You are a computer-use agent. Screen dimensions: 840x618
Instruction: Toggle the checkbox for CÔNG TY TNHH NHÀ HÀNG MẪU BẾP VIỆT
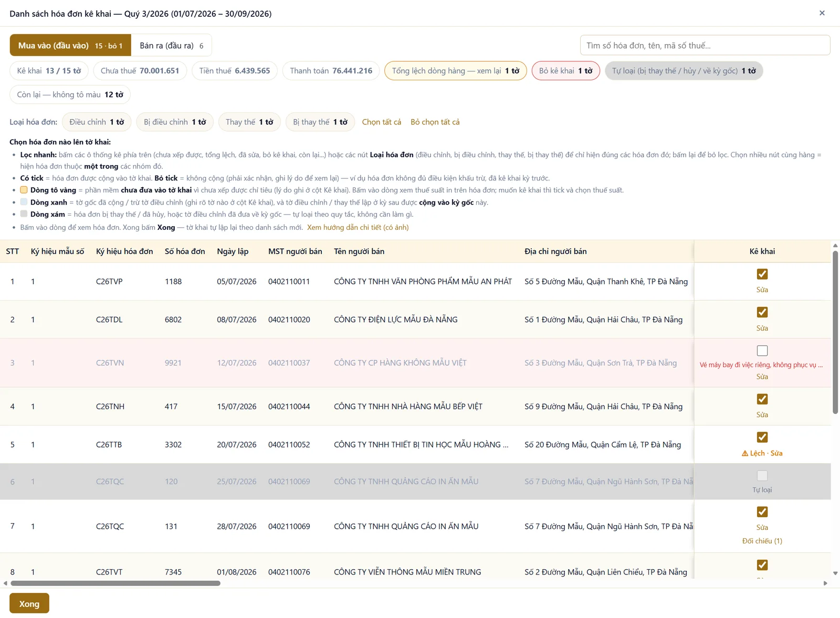pyautogui.click(x=762, y=399)
